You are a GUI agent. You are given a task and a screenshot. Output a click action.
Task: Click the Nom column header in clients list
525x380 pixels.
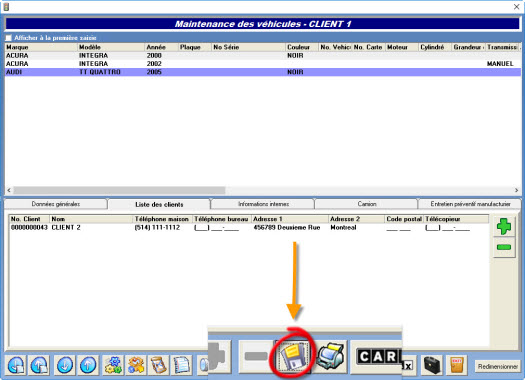pos(91,219)
